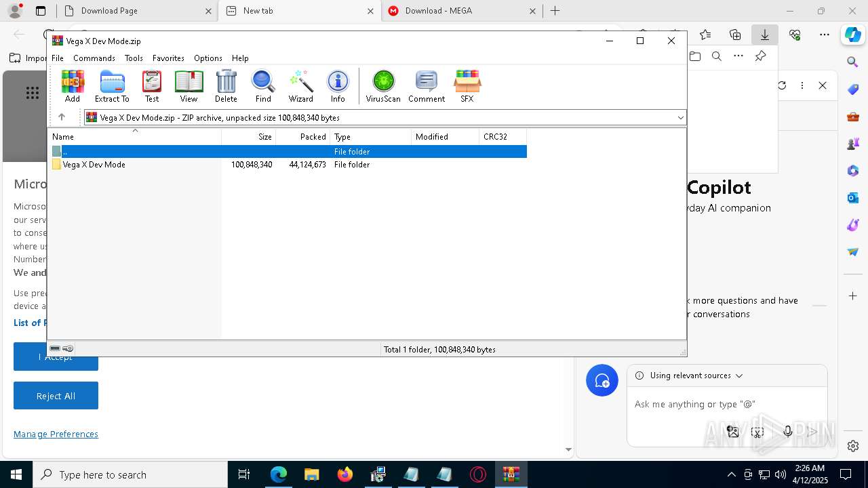
Task: Switch to the New tab browser tab
Action: [300, 11]
